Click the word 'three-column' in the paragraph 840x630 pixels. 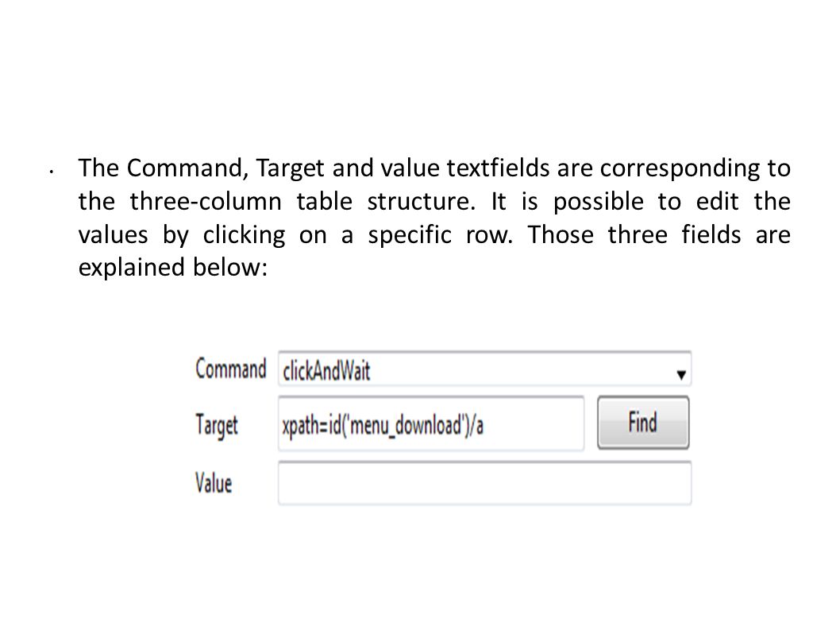206,202
